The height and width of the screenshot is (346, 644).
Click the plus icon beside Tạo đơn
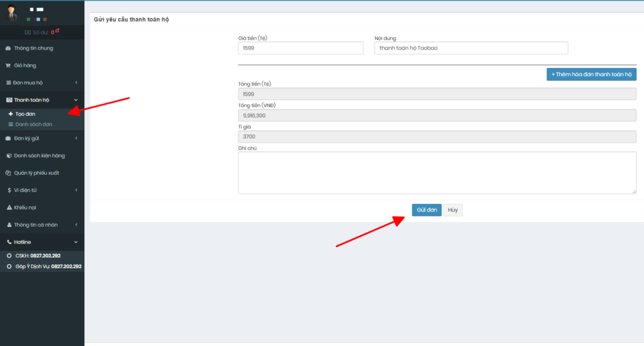pyautogui.click(x=11, y=114)
